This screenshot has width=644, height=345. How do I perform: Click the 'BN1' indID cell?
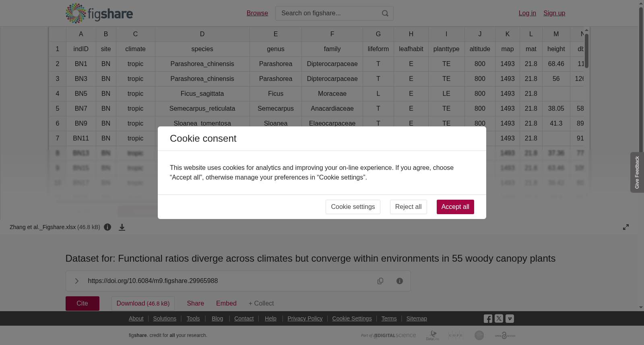point(81,64)
